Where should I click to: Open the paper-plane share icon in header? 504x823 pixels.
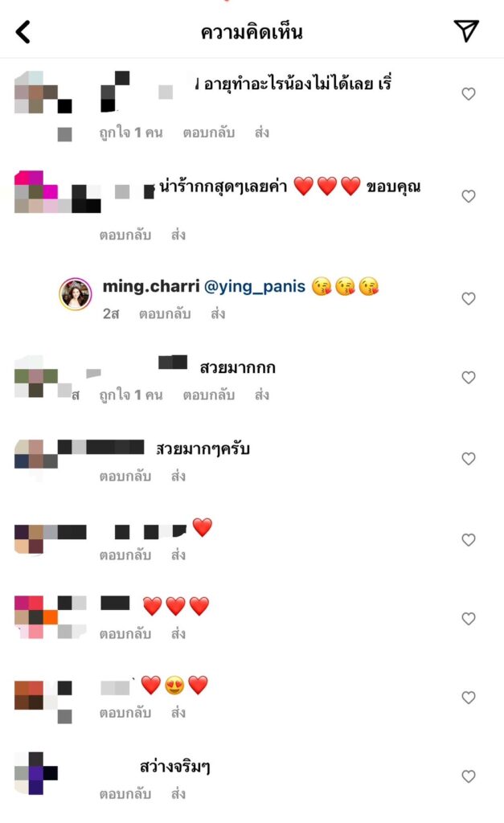466,31
